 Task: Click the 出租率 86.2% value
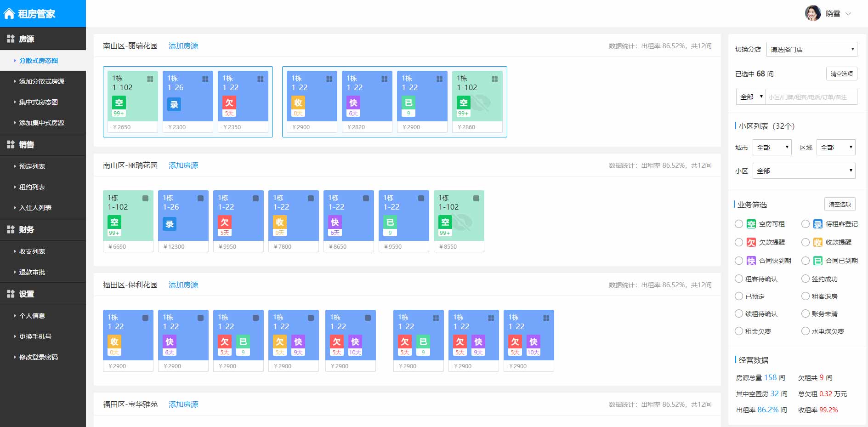coord(768,410)
